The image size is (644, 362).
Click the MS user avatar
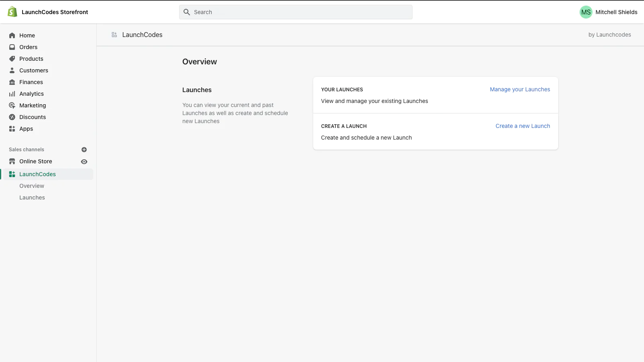(586, 12)
